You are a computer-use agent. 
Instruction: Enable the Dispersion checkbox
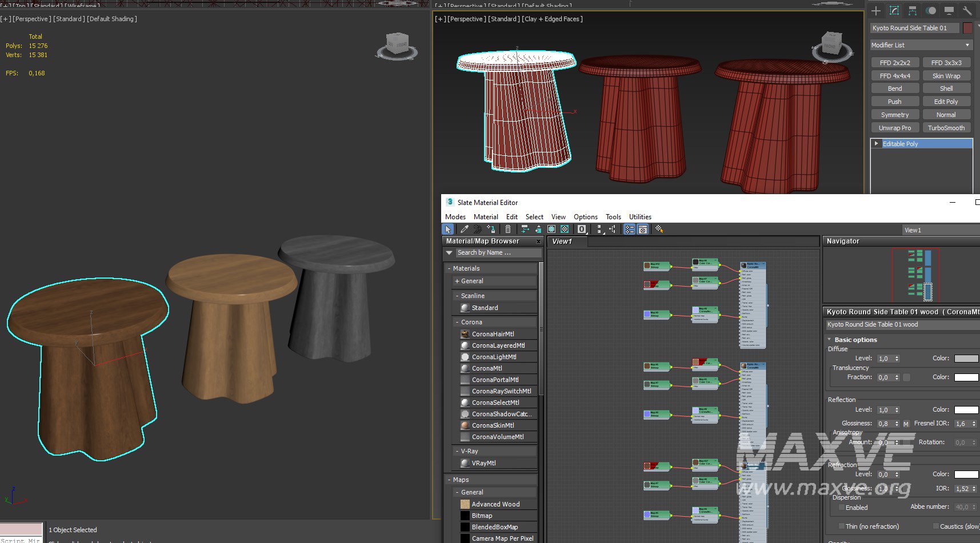click(841, 508)
